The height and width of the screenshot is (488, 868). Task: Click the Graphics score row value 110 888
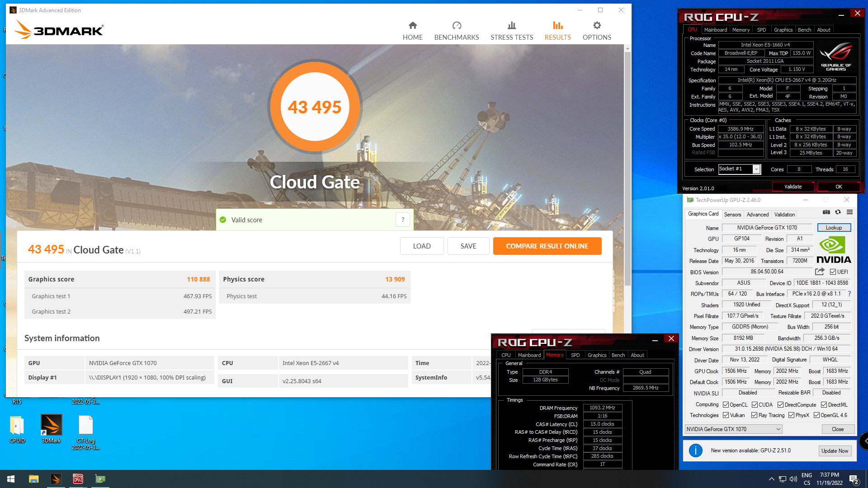198,279
